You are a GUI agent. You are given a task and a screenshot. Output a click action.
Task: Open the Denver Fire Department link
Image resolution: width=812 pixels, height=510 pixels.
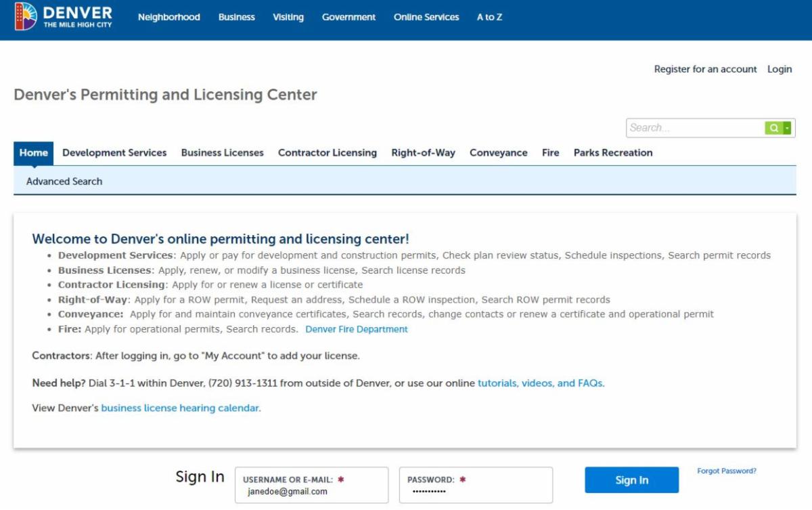click(357, 329)
